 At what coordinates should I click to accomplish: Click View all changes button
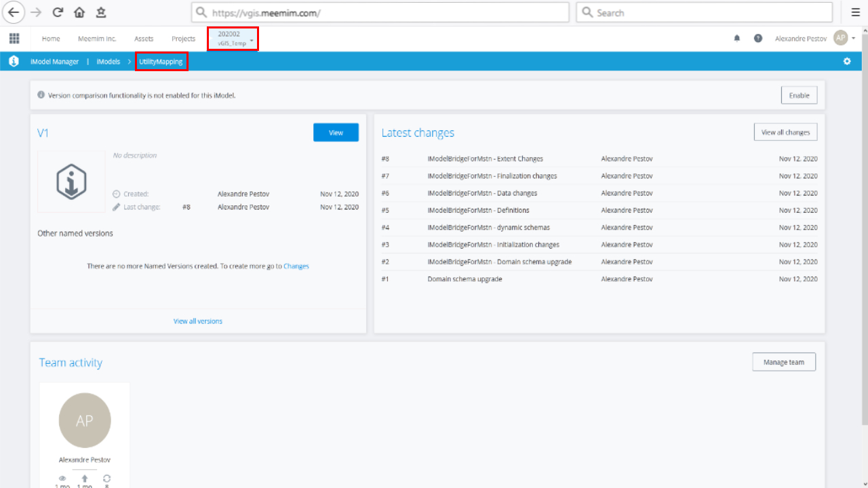[785, 132]
